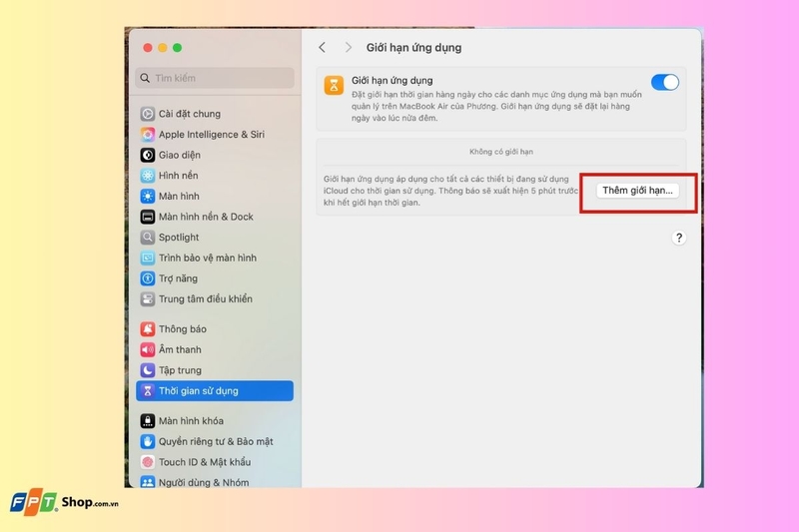Open Màn hình nền & Dock pane

click(x=215, y=217)
